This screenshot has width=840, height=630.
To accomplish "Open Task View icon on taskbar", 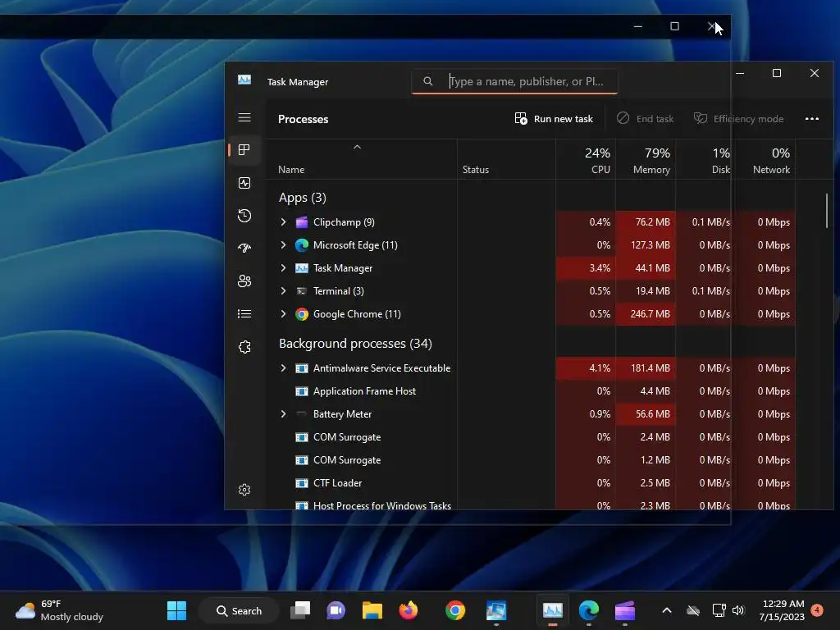I will (300, 610).
